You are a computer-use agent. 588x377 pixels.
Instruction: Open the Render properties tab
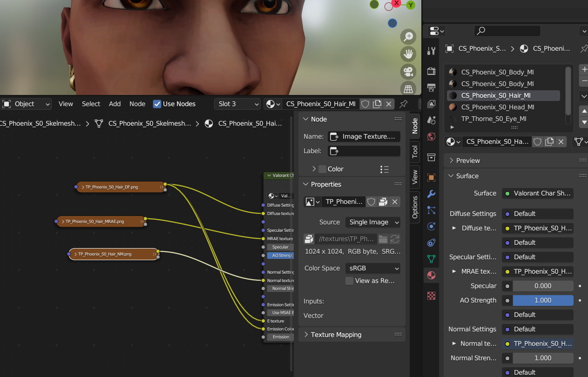pos(431,71)
